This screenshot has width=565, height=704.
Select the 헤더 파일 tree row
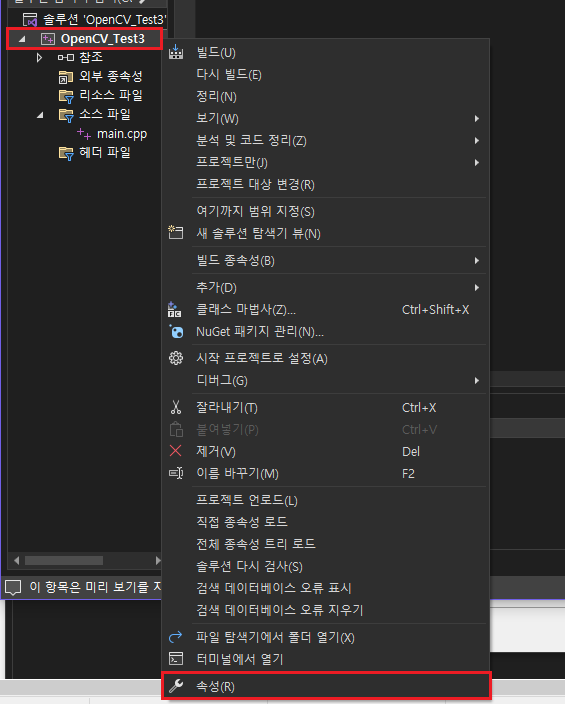(85, 153)
